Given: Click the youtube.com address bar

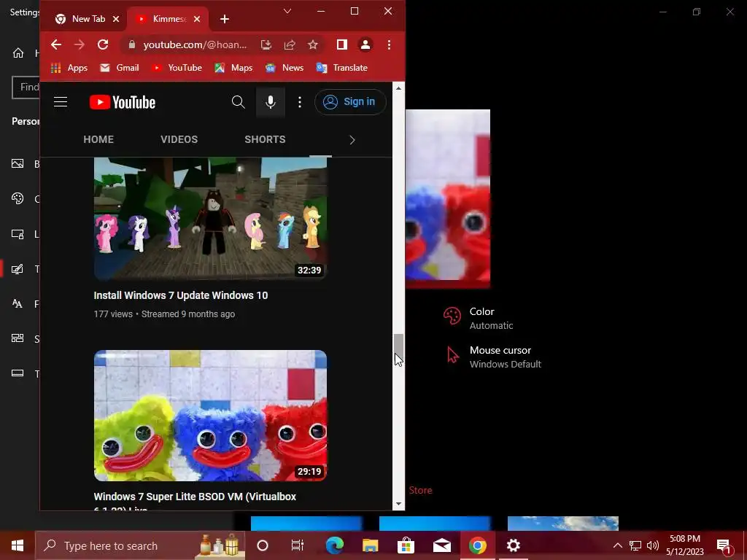Looking at the screenshot, I should pos(195,44).
